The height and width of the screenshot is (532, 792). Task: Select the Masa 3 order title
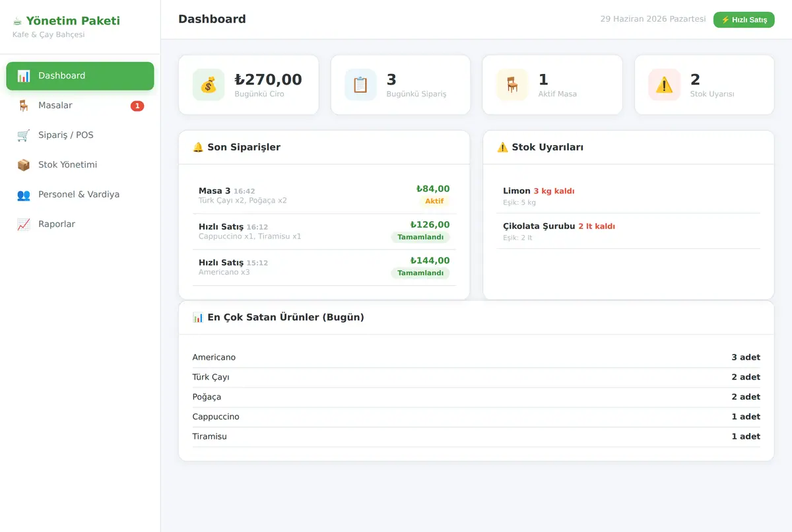click(214, 191)
